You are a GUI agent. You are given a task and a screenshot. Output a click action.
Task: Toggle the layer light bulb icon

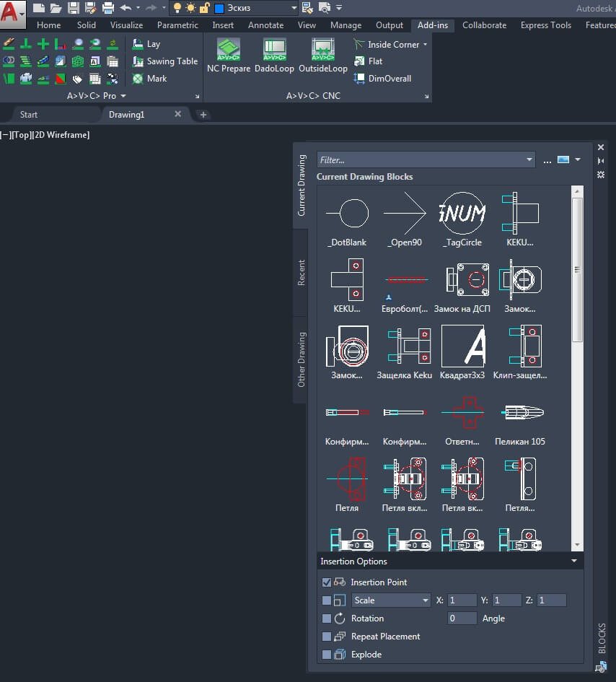tap(177, 7)
